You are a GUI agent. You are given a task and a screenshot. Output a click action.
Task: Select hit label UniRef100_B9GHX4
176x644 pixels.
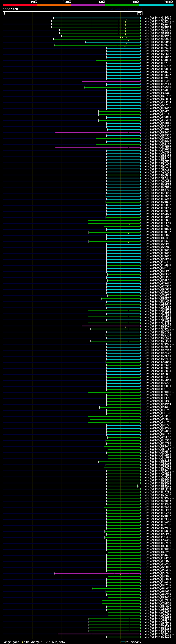pos(158,42)
